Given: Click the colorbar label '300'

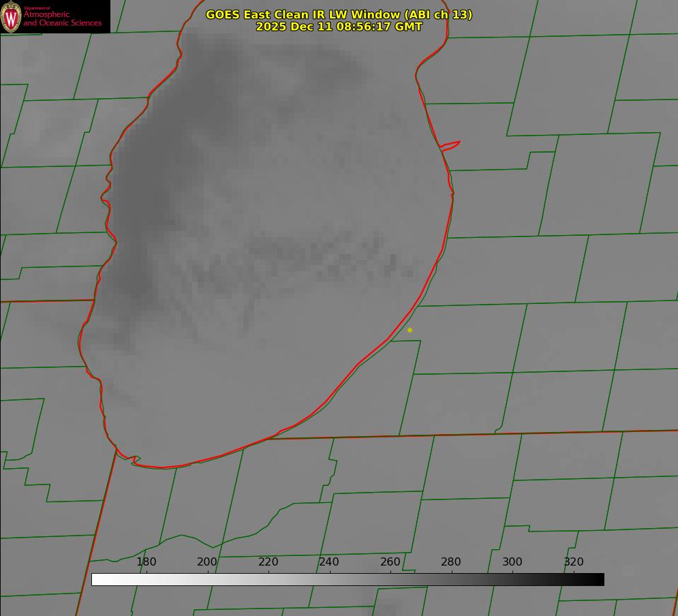Looking at the screenshot, I should [512, 561].
